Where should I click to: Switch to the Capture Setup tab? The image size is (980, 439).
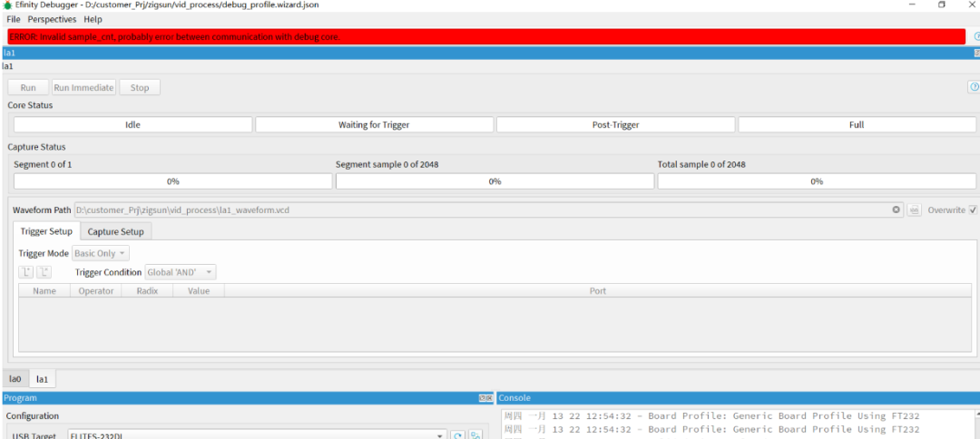pos(116,231)
